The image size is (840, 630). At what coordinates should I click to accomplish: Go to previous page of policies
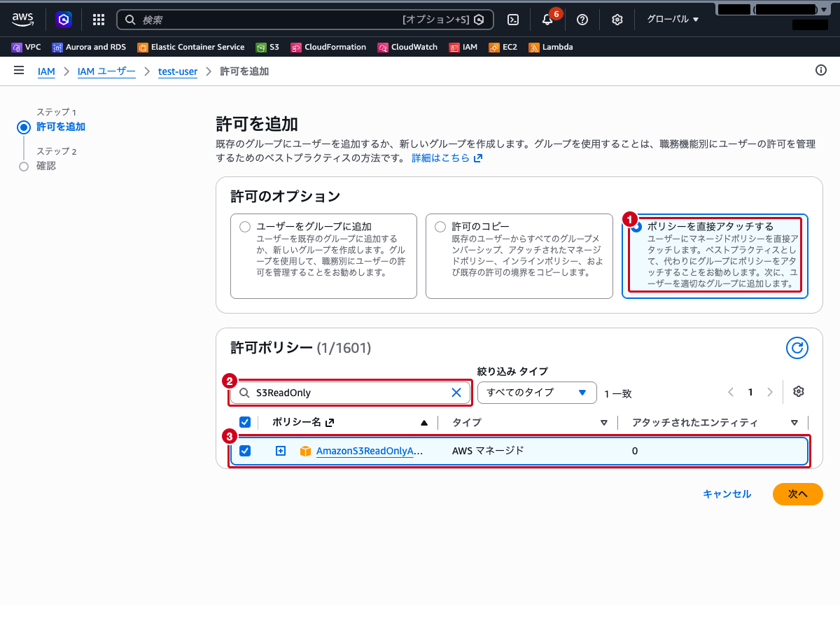click(x=731, y=392)
